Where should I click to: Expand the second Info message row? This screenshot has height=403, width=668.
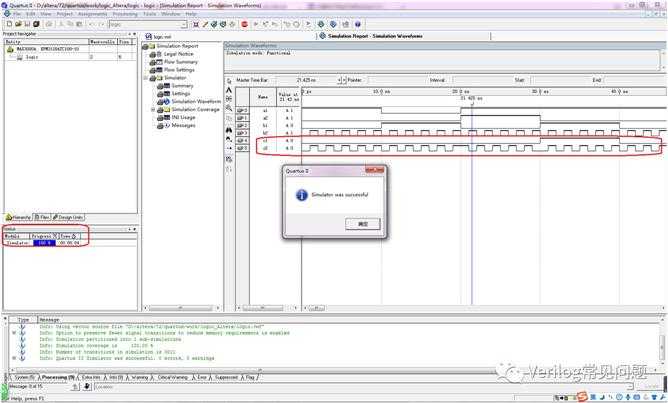tap(14, 333)
